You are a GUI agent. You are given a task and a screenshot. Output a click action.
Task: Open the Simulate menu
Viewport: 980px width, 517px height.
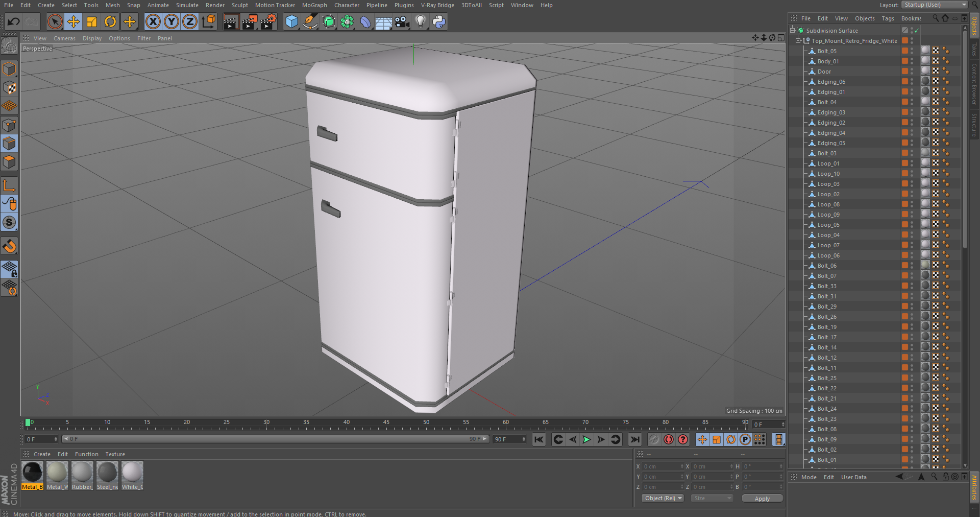(x=187, y=5)
